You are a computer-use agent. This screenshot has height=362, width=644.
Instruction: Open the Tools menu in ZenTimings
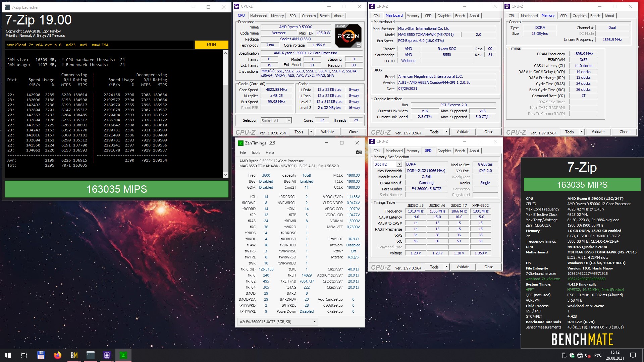coord(256,152)
